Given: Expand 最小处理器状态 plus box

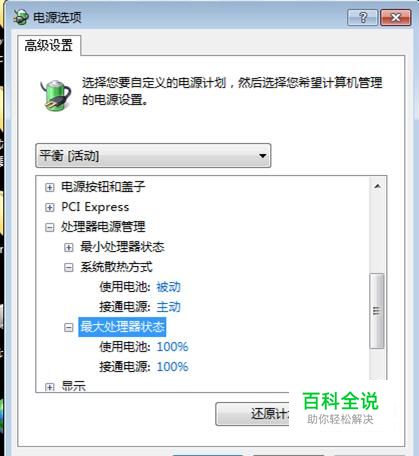Looking at the screenshot, I should tap(68, 248).
